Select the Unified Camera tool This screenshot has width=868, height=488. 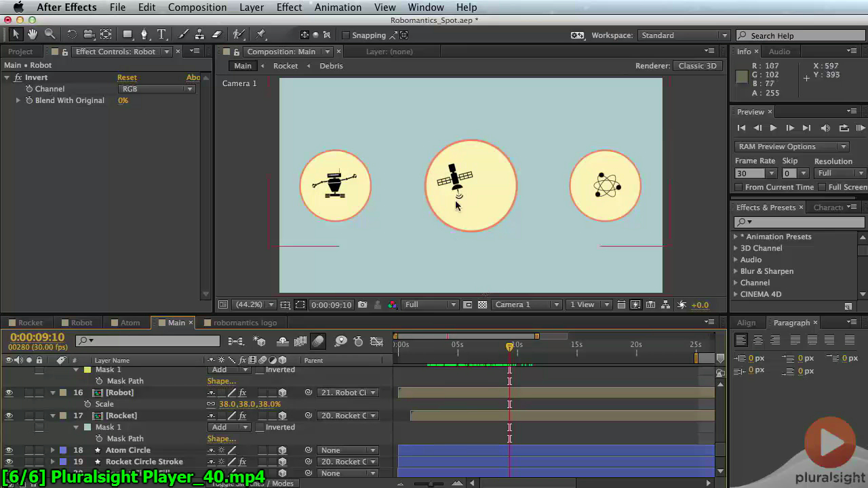coord(89,35)
